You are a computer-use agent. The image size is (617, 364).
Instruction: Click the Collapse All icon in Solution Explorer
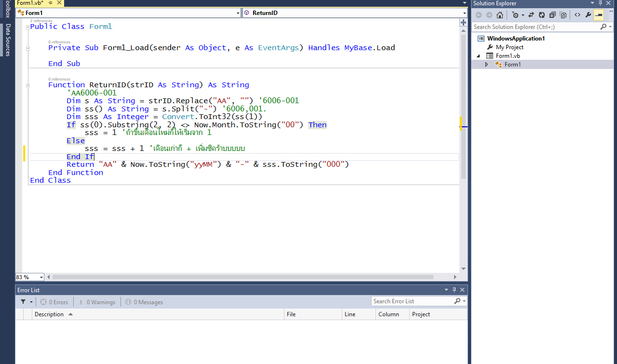[552, 15]
